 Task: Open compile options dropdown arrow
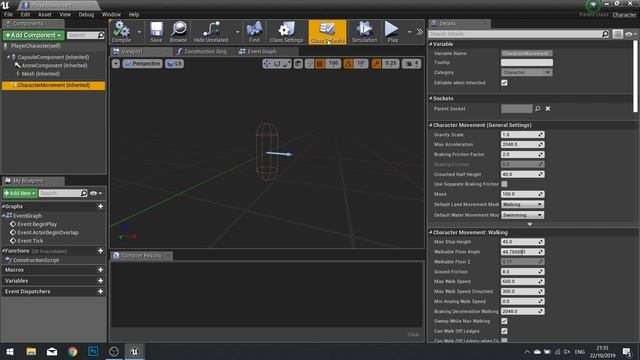139,32
